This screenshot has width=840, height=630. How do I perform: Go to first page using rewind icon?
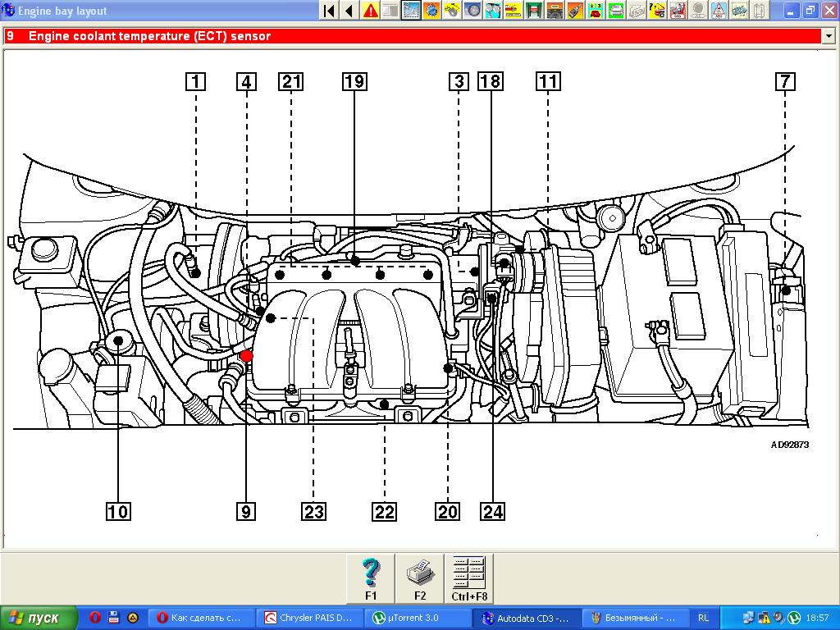pyautogui.click(x=330, y=10)
